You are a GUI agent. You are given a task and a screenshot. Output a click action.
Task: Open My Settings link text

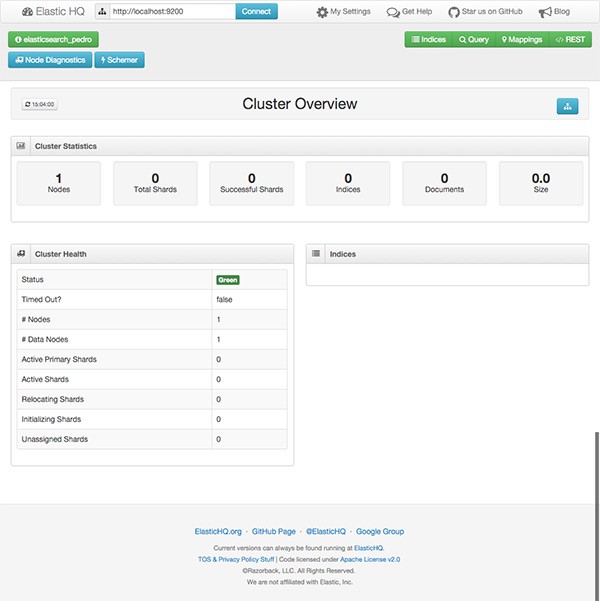tap(350, 11)
